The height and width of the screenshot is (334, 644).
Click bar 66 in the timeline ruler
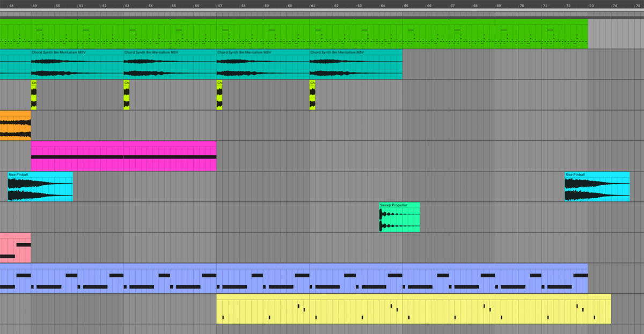429,5
